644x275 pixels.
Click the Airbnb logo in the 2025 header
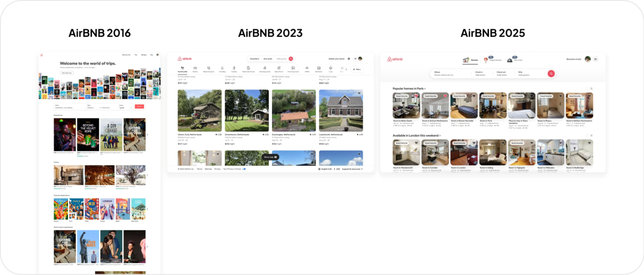point(395,59)
